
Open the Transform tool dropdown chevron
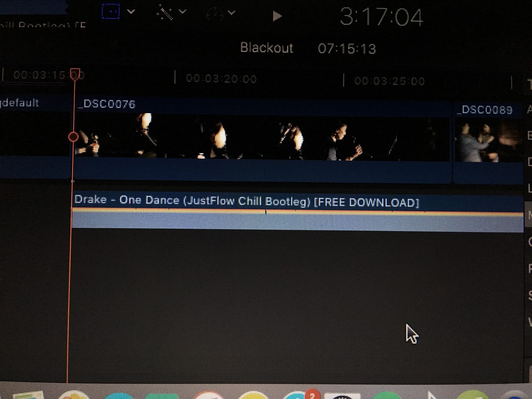pos(131,12)
